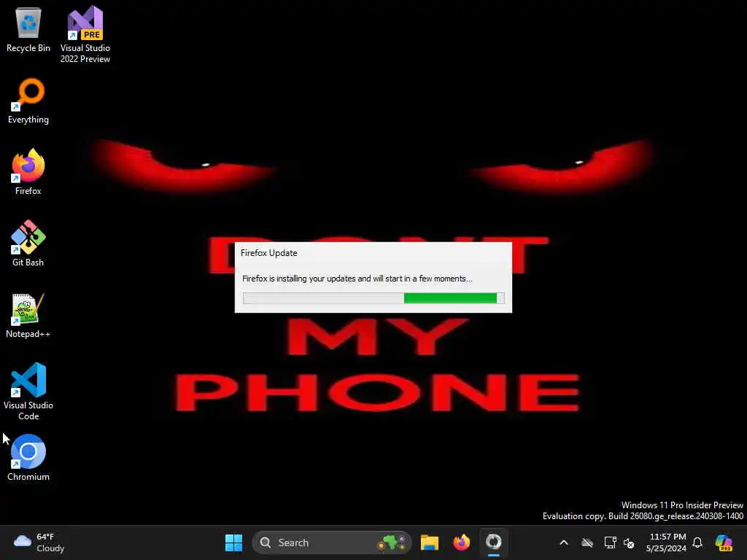Open the notification bell
The width and height of the screenshot is (747, 560).
click(697, 542)
